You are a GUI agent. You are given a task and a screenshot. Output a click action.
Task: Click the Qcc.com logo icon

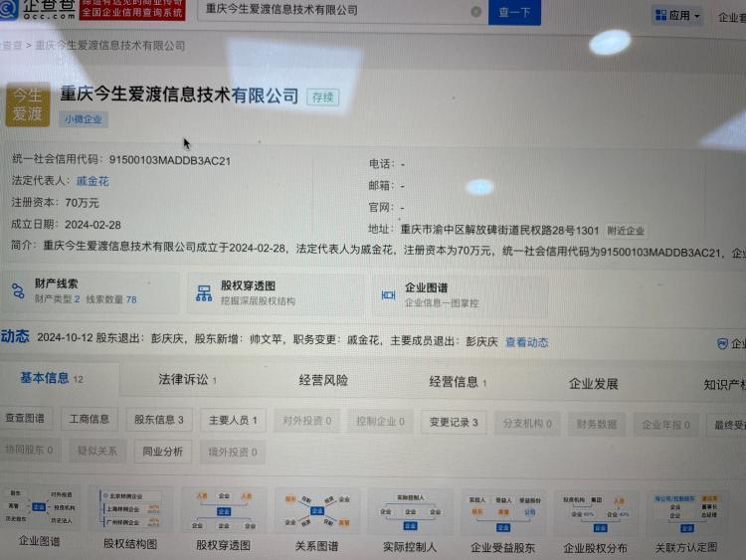[9, 9]
